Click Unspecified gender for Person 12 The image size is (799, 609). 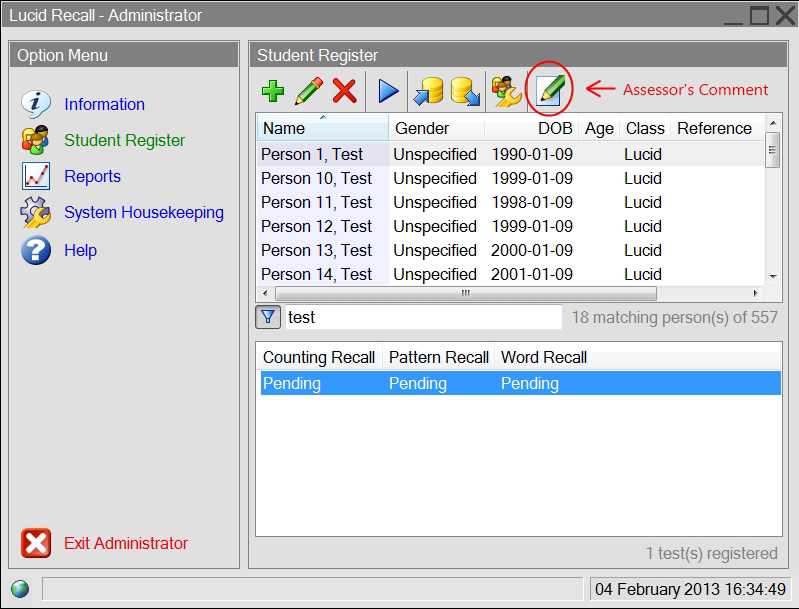[x=435, y=226]
